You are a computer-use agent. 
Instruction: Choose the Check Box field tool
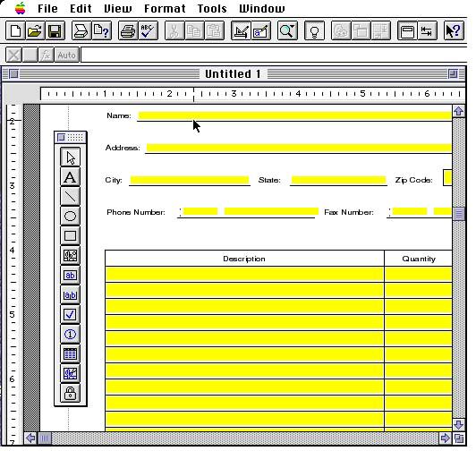[x=70, y=315]
